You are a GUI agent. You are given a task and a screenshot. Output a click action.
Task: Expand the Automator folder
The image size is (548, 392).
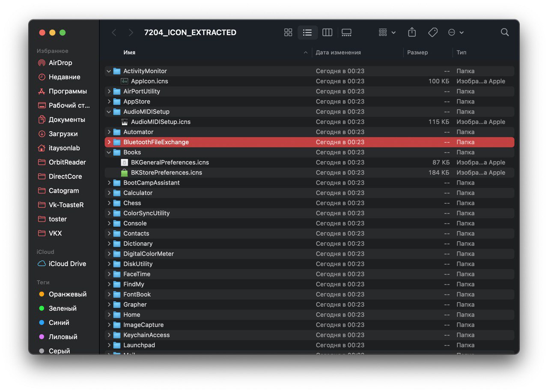point(109,132)
